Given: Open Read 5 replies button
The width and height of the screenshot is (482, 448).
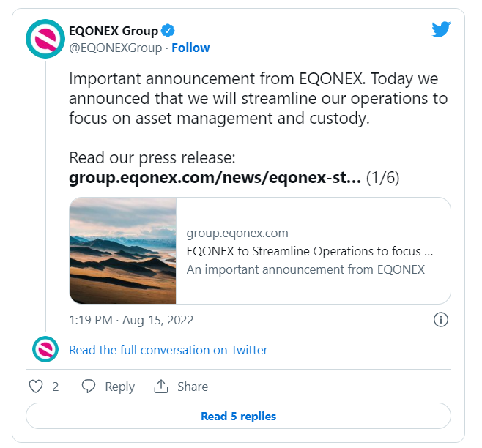Looking at the screenshot, I should coord(239,416).
